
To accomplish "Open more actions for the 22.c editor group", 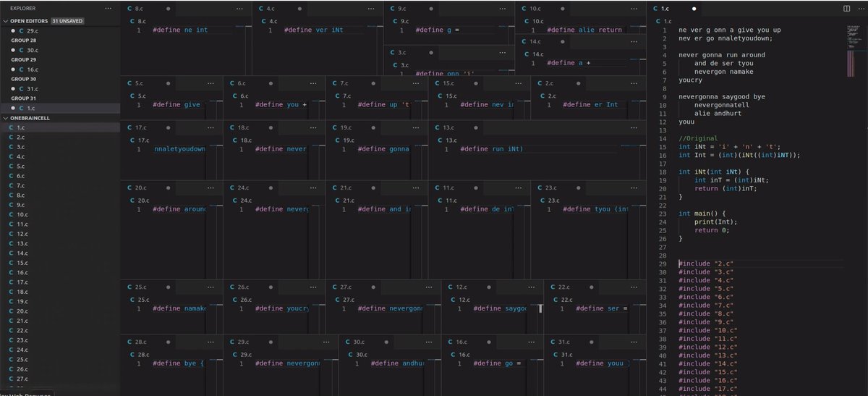I will [x=634, y=287].
